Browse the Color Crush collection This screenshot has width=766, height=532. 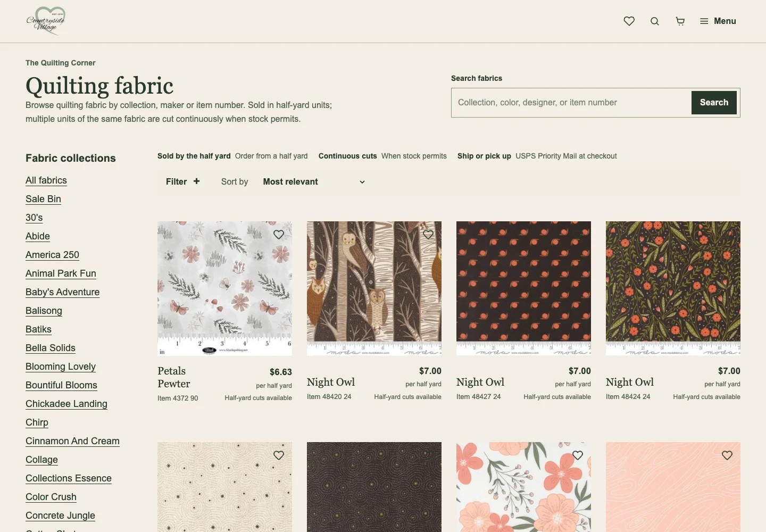[51, 497]
